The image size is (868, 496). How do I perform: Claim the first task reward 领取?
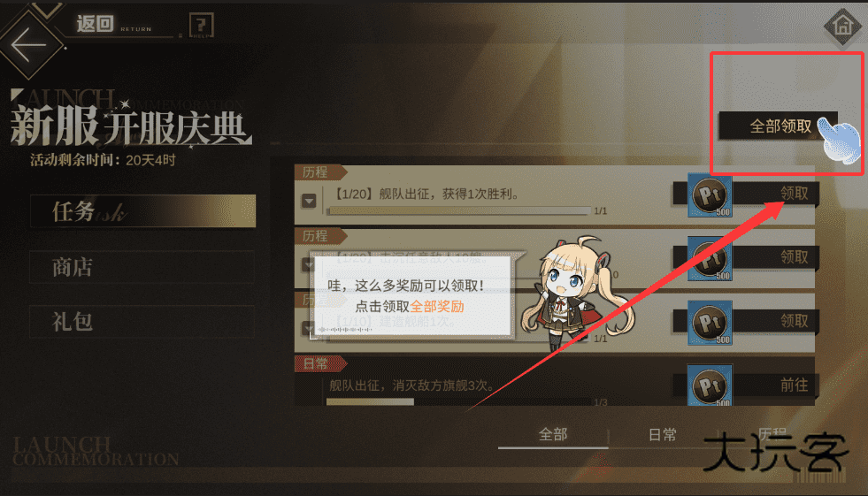[x=794, y=193]
